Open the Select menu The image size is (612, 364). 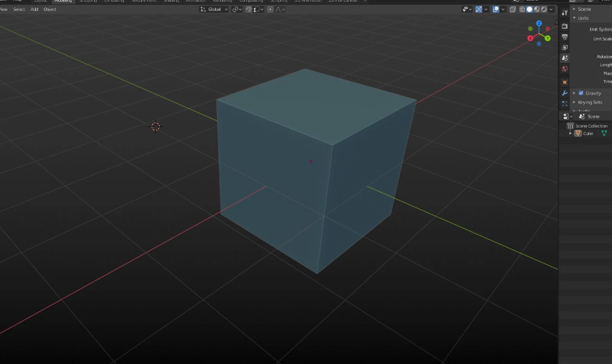pos(18,9)
